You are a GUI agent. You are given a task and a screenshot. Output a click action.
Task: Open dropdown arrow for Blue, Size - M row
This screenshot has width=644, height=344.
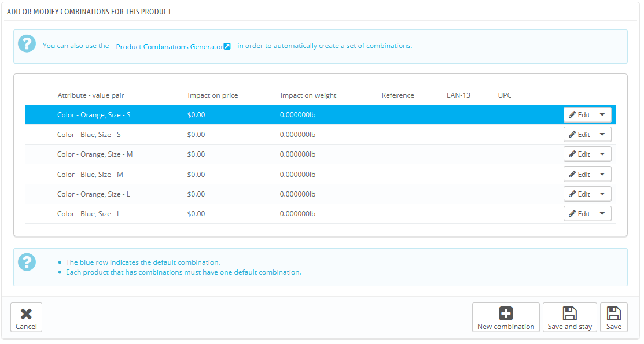coord(603,175)
